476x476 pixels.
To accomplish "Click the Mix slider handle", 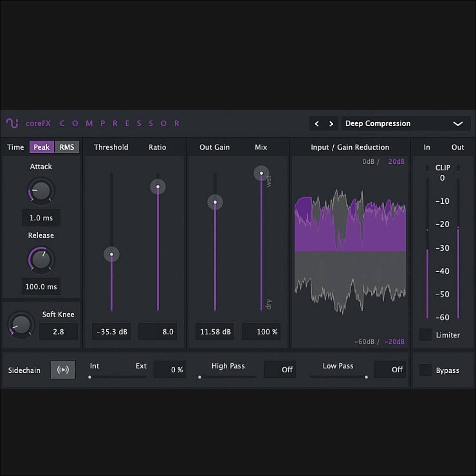I will [x=261, y=173].
